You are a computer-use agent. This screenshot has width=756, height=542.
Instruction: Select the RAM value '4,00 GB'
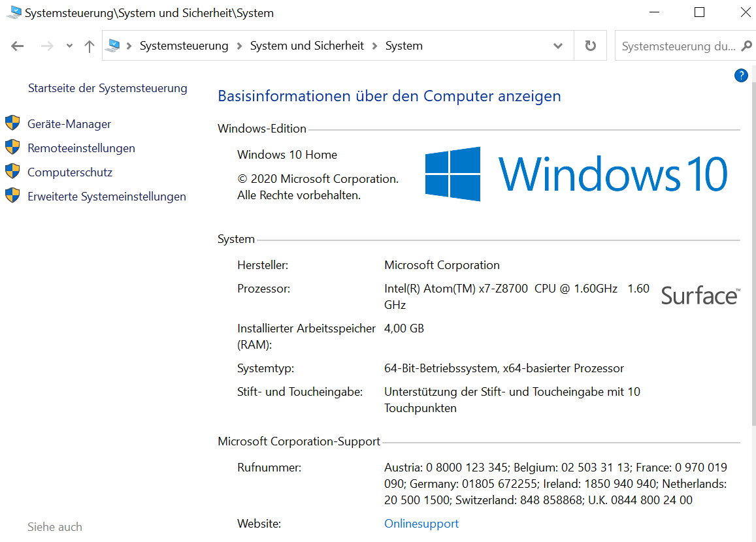coord(404,328)
